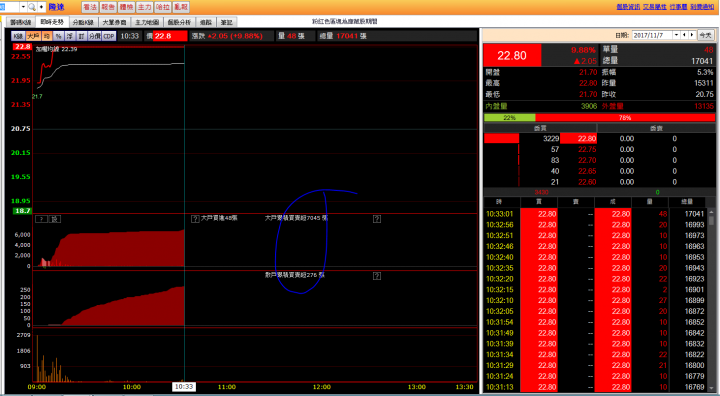Open the small arrow dropdown beside the magnifier
This screenshot has width=720, height=396.
(x=41, y=7)
